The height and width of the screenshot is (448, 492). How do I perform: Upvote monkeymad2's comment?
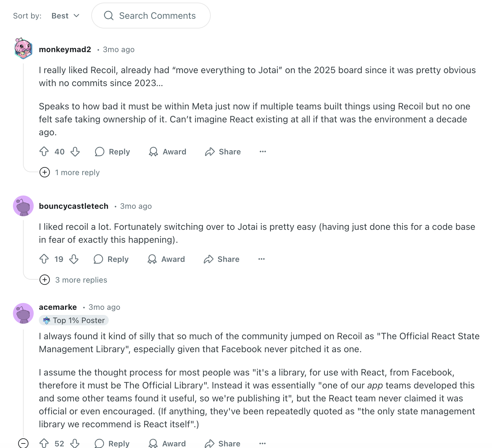44,151
